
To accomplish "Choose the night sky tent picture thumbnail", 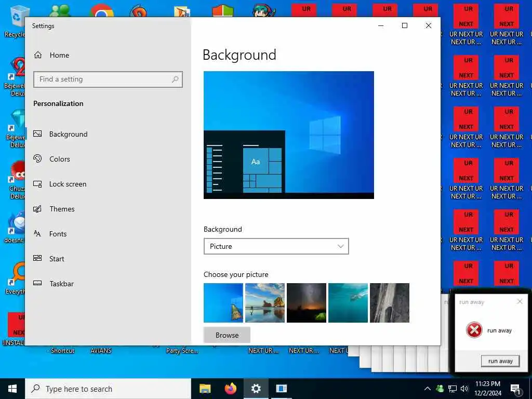I will tap(307, 303).
